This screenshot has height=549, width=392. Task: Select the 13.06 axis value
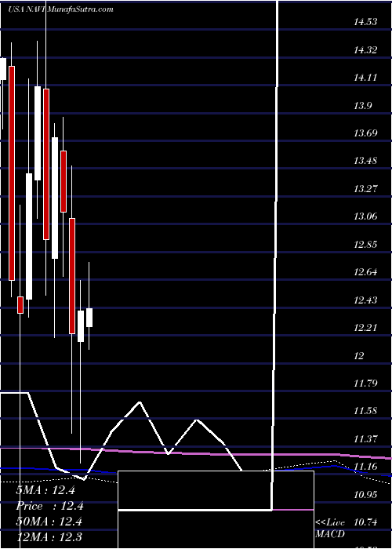pos(365,216)
